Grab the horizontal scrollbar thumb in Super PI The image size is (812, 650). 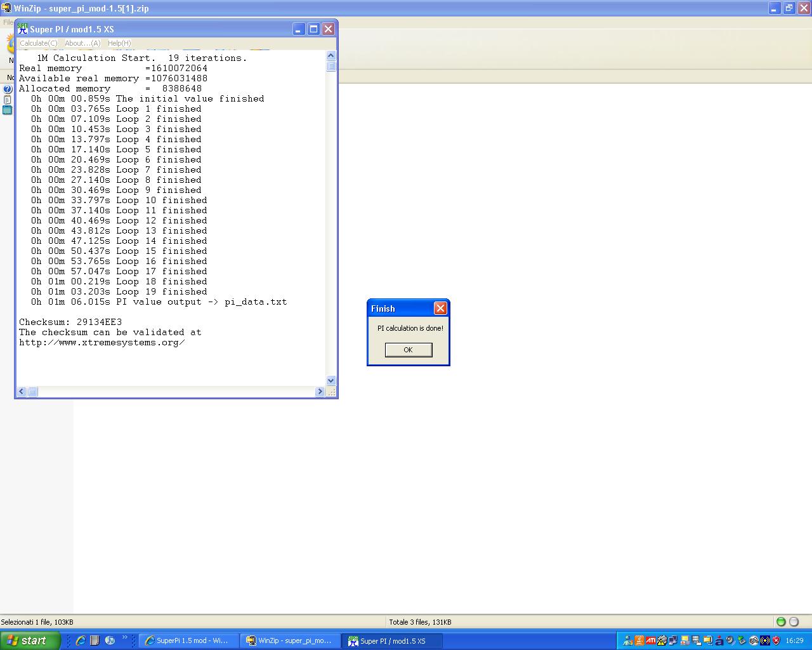[x=32, y=392]
